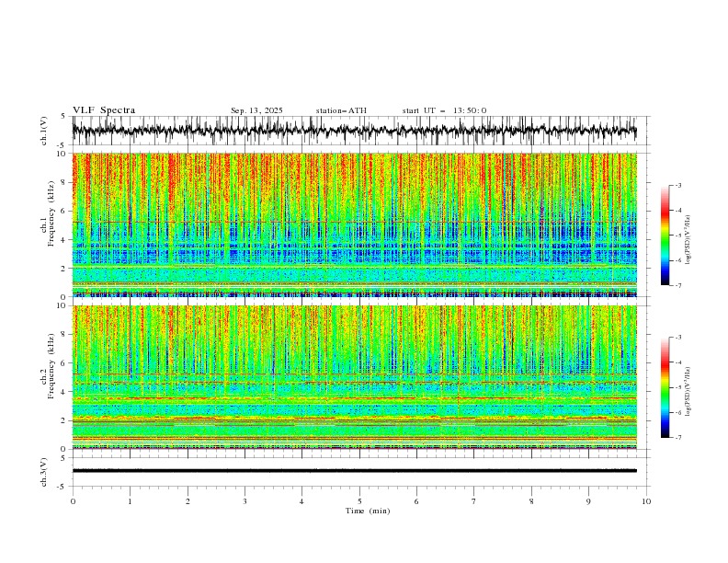Screen dimensions: 728x563
Task: Click the 'ch.3(V)' axis label
Action: click(44, 472)
